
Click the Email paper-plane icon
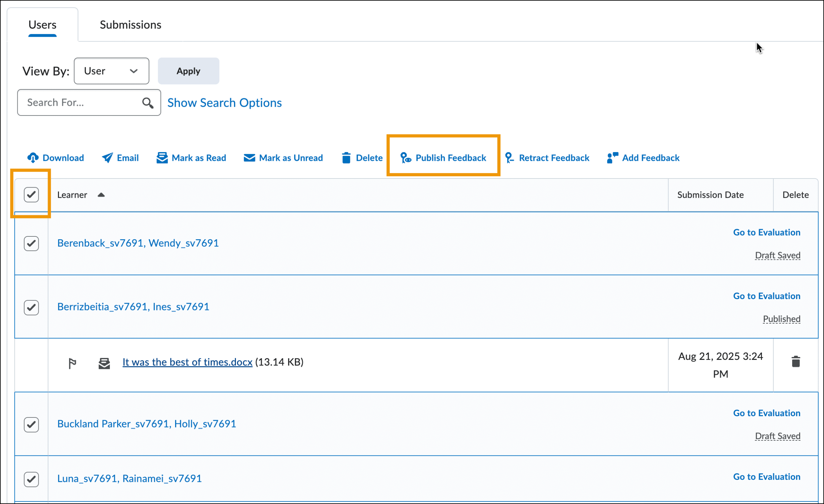[108, 158]
